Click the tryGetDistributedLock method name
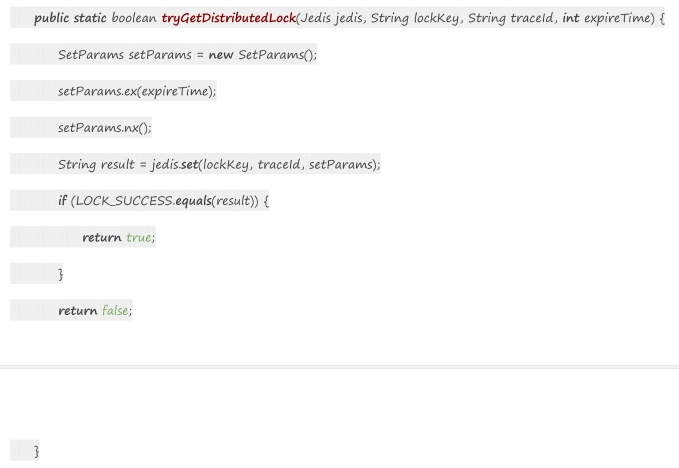The height and width of the screenshot is (468, 679). pyautogui.click(x=228, y=20)
